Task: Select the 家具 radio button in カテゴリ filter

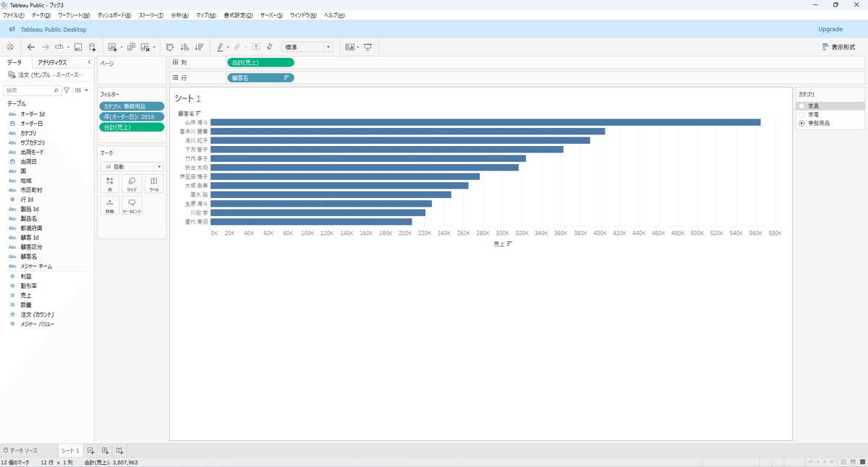Action: [801, 106]
